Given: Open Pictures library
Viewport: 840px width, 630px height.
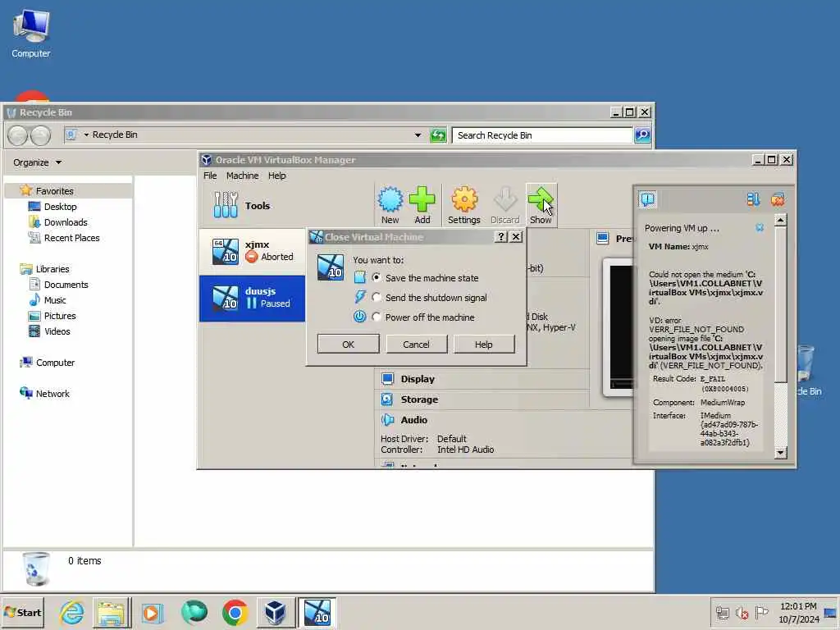Looking at the screenshot, I should (x=59, y=316).
